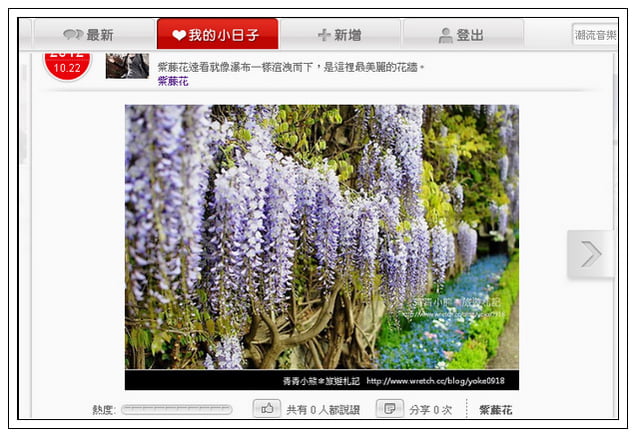Open the wisteria photo
636x437 pixels.
(322, 247)
